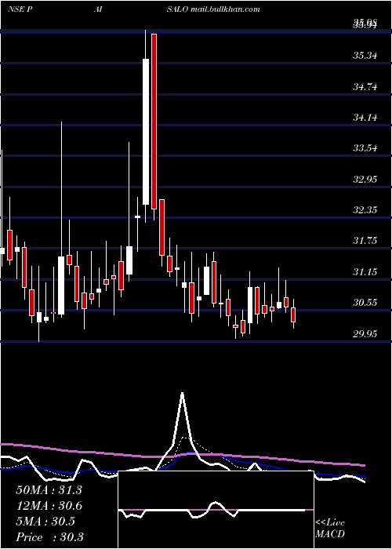Click the mail.bullkhan.com header text
The height and width of the screenshot is (549, 392).
click(x=226, y=9)
